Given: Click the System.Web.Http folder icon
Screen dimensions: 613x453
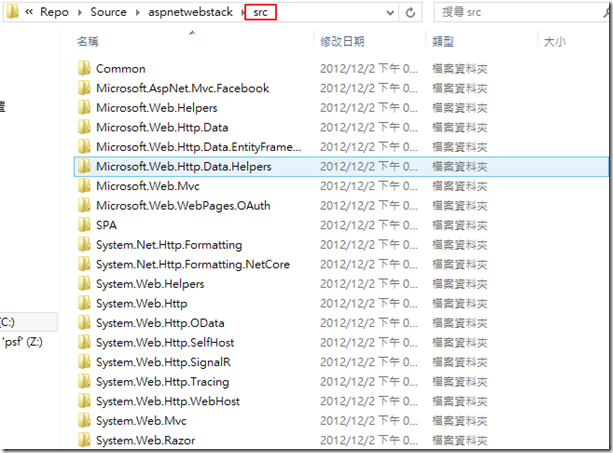Looking at the screenshot, I should coord(84,303).
